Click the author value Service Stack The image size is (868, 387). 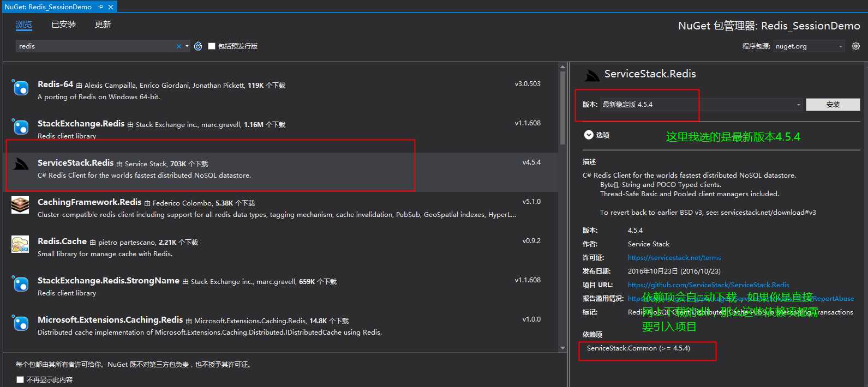coord(649,244)
